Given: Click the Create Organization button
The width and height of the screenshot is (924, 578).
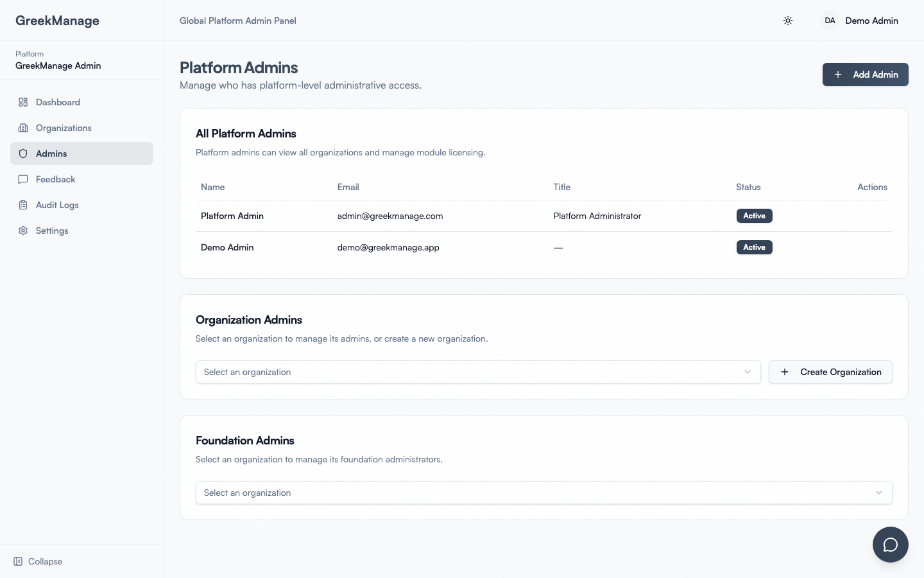Looking at the screenshot, I should click(x=830, y=372).
